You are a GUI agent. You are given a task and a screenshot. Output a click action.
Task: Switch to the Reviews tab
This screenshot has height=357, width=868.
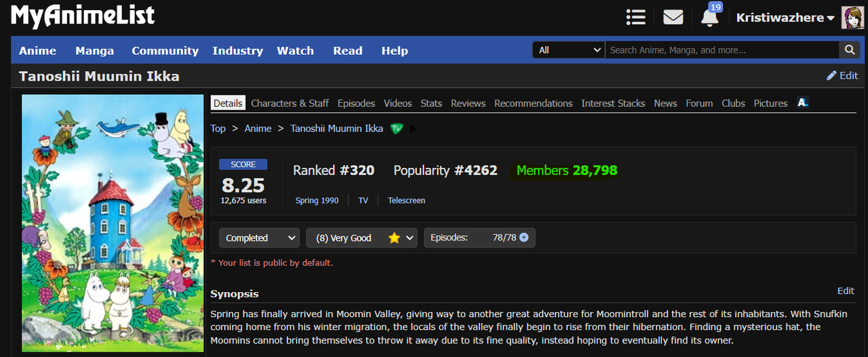click(x=468, y=103)
